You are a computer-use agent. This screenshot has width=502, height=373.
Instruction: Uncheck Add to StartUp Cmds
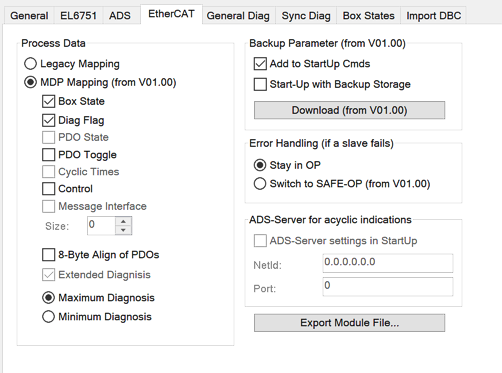260,64
